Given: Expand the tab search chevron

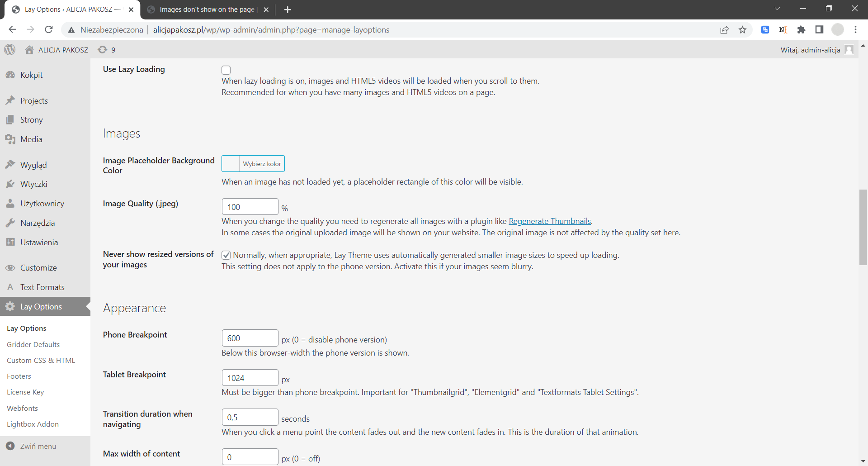Looking at the screenshot, I should [777, 9].
